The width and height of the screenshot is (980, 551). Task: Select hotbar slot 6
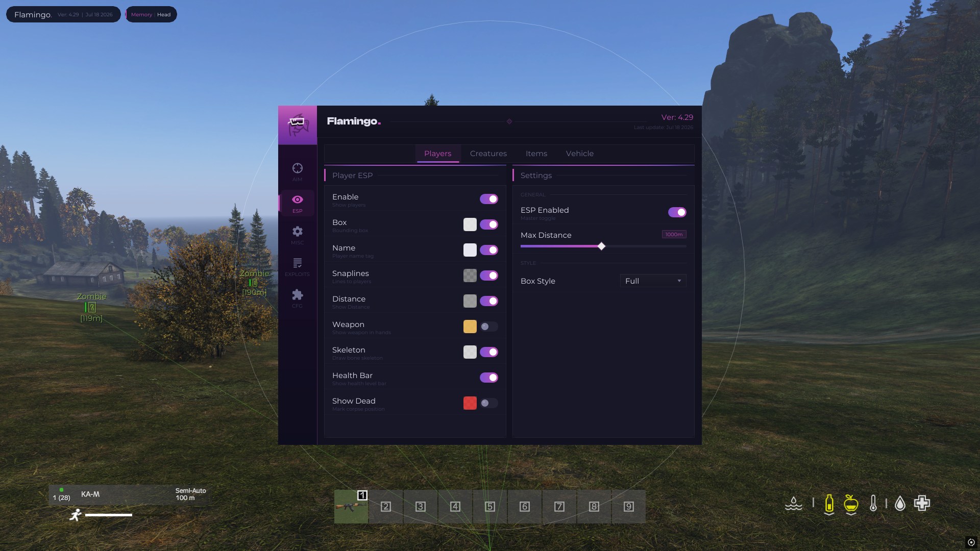tap(525, 507)
